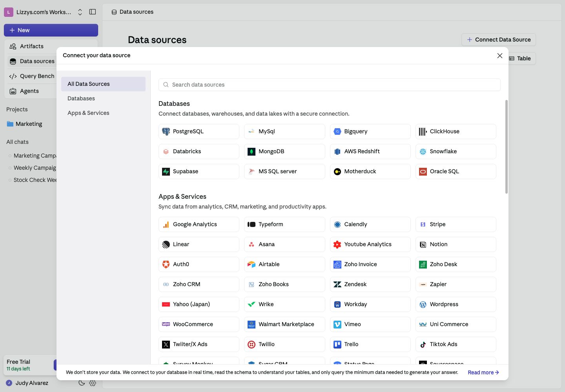565x392 pixels.
Task: Open the Weekly Campaign chat
Action: [x=35, y=168]
